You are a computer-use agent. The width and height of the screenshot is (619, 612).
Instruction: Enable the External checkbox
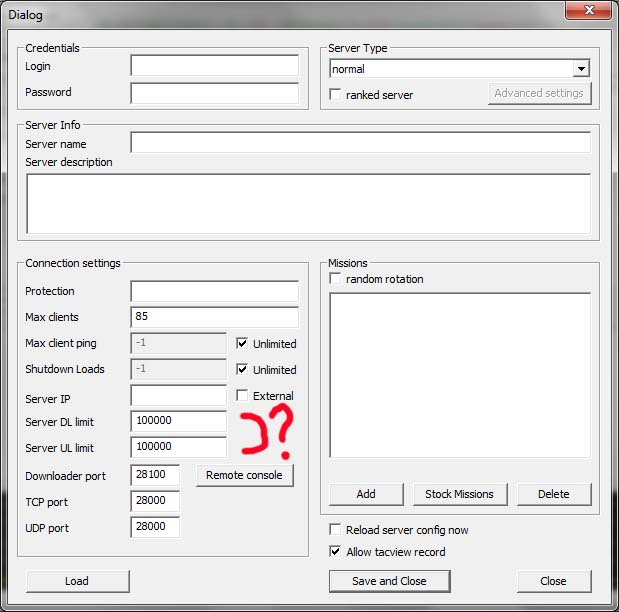pos(242,395)
